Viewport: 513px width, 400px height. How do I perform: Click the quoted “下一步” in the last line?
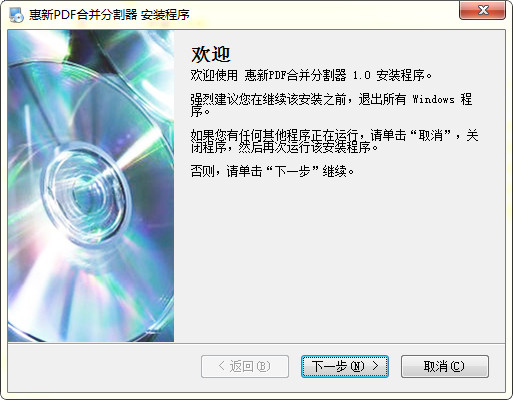pyautogui.click(x=292, y=171)
